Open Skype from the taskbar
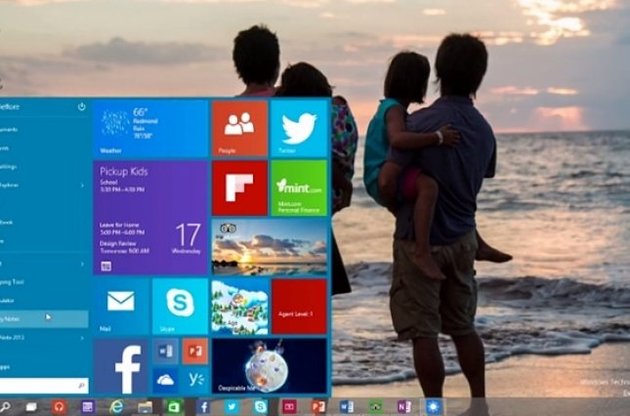 pos(260,407)
